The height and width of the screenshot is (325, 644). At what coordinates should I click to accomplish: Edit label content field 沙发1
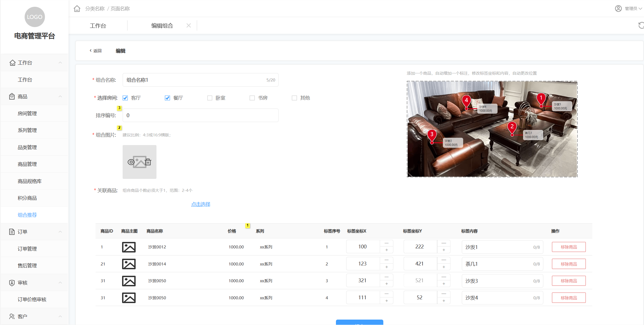click(502, 247)
